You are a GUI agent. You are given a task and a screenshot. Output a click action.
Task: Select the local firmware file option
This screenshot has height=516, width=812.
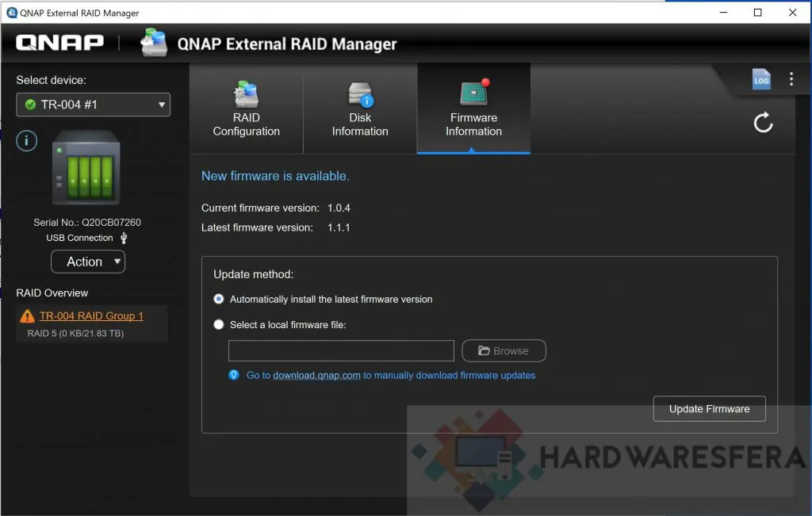[x=219, y=324]
